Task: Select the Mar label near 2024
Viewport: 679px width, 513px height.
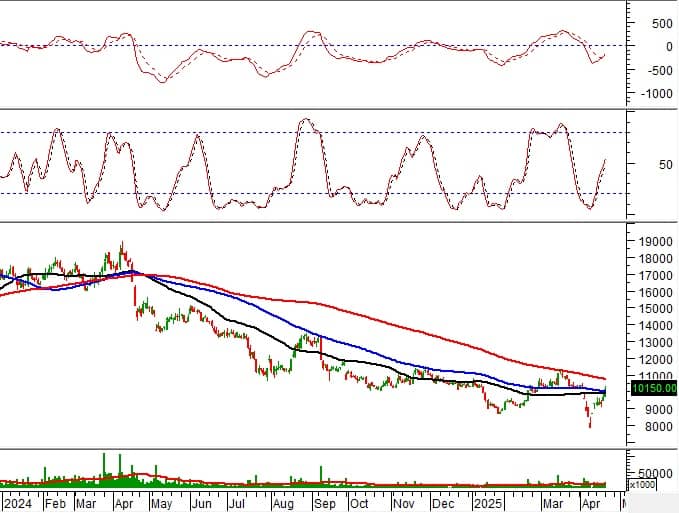Action: (86, 503)
